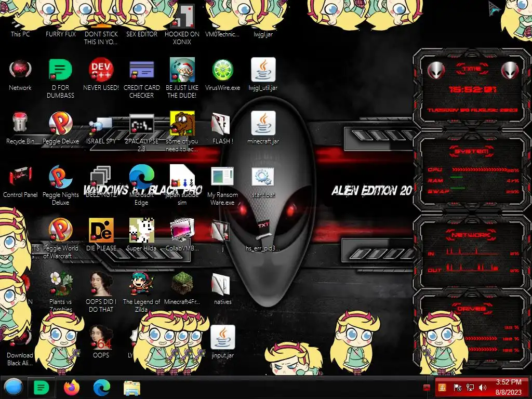Open File Explorer from the taskbar
Screen dimensions: 532x399
tap(132, 388)
